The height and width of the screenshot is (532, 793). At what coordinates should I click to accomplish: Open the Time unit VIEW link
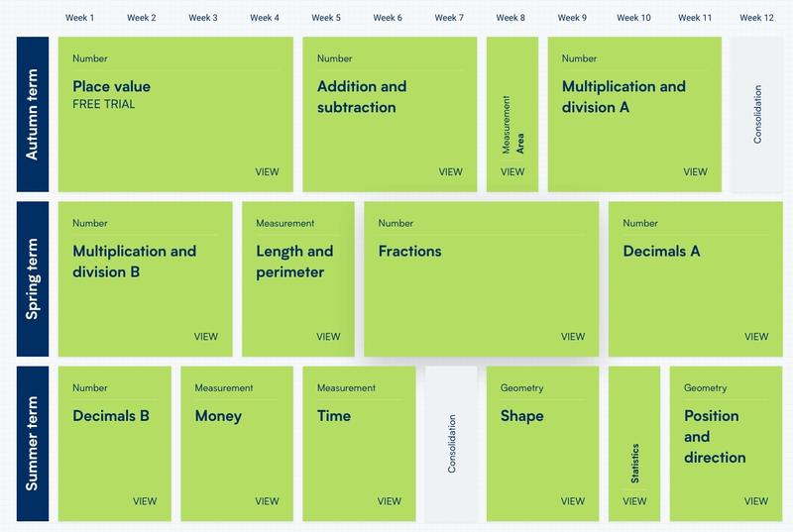pyautogui.click(x=390, y=501)
